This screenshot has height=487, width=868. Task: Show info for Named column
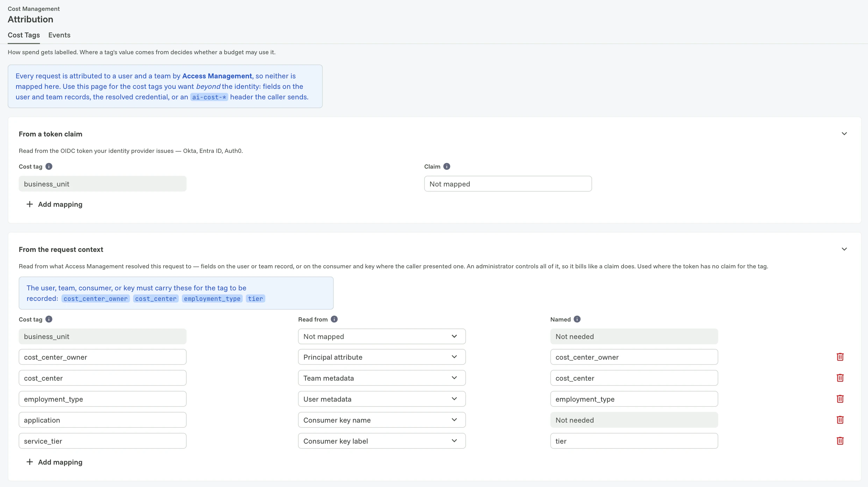(x=577, y=319)
